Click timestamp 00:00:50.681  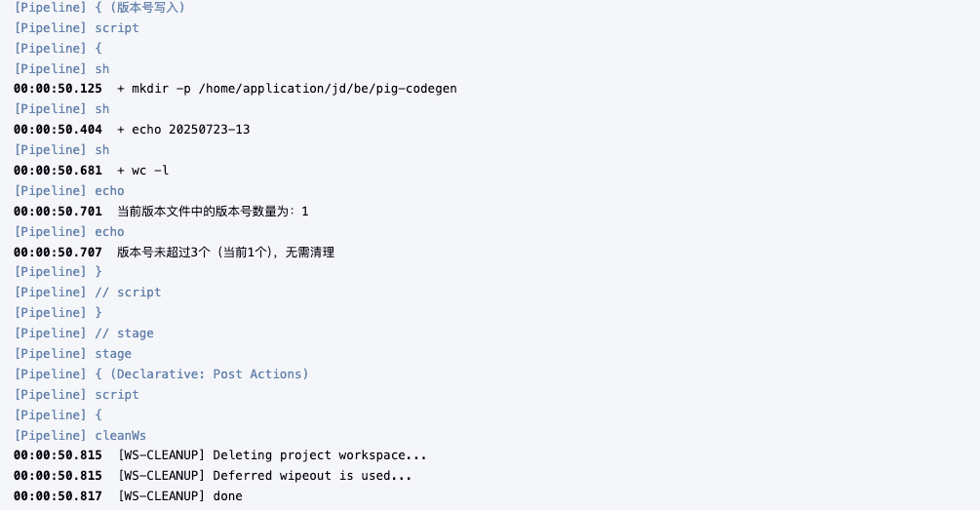[58, 171]
